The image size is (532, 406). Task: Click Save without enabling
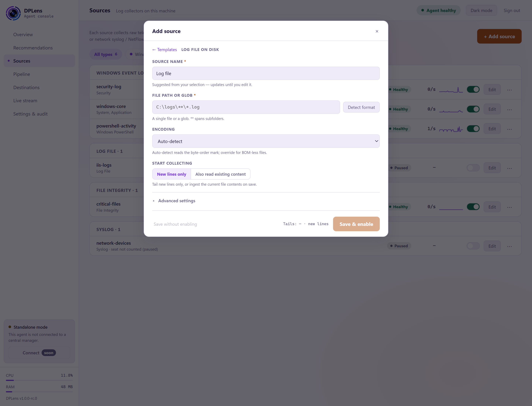(x=175, y=224)
